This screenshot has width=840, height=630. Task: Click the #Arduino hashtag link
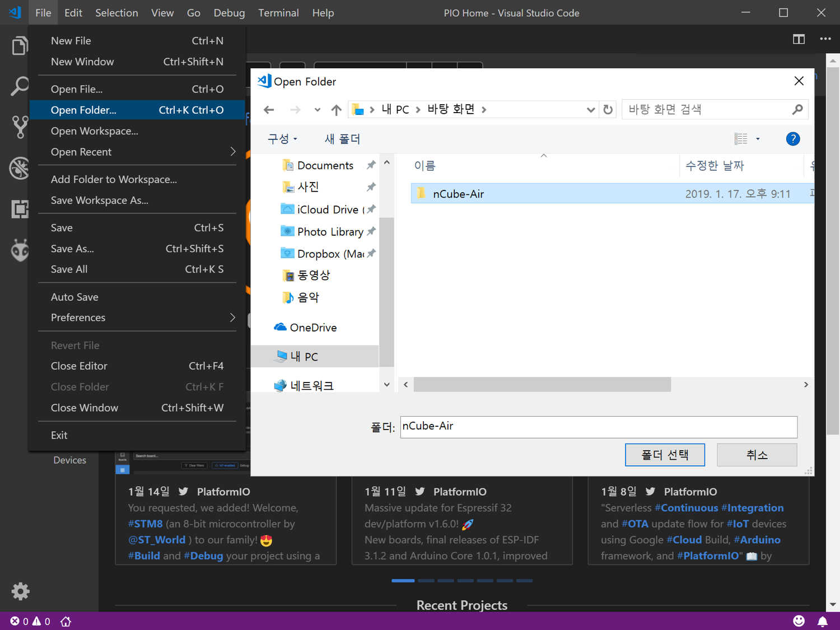[757, 540]
